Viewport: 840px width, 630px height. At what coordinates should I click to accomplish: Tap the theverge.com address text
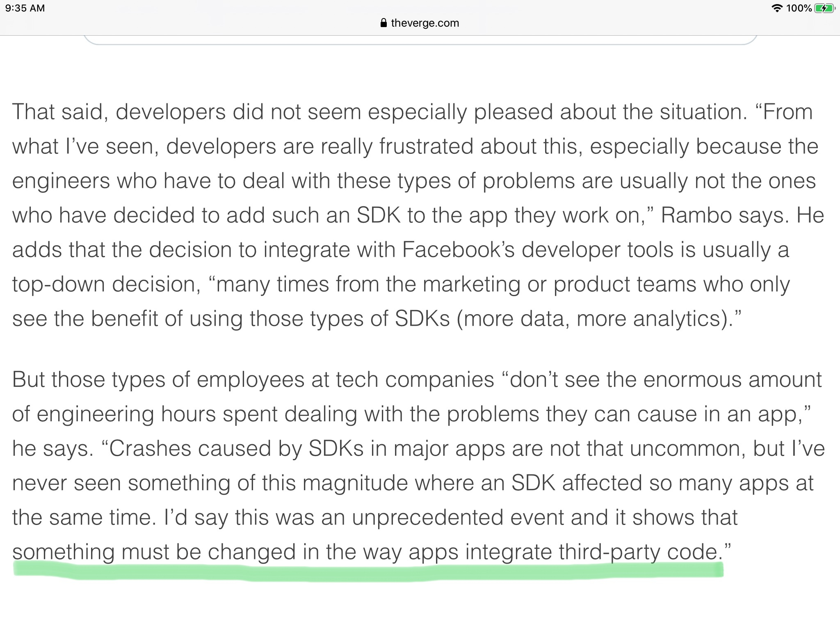(425, 23)
